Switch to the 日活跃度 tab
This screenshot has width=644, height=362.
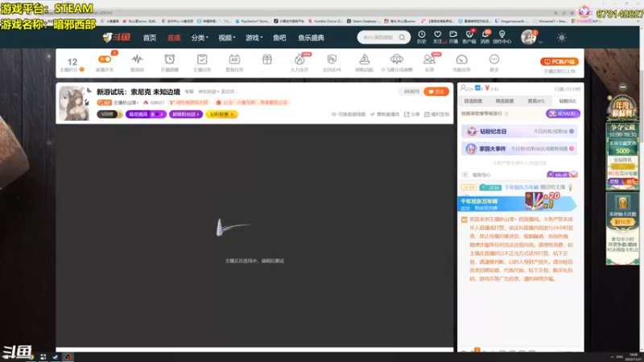click(x=473, y=101)
